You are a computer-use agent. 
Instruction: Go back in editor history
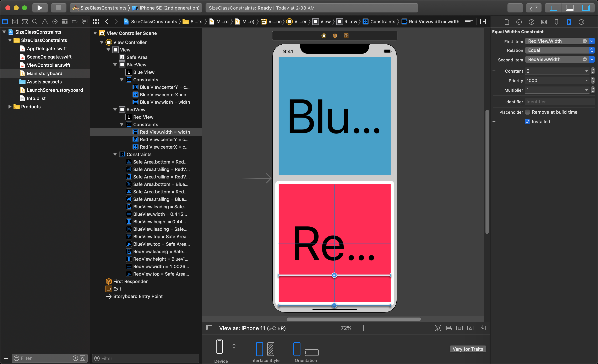(107, 22)
